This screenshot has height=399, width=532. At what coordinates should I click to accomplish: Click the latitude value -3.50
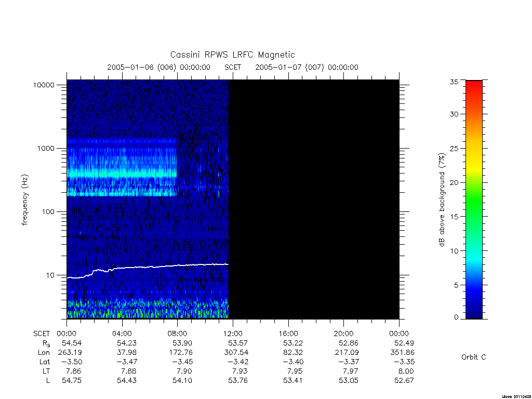click(x=72, y=362)
